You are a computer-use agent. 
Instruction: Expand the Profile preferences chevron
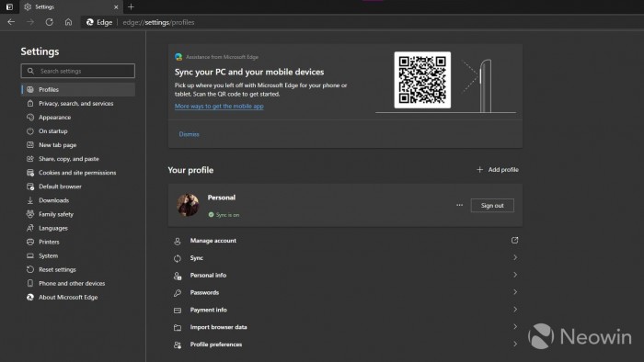click(x=515, y=344)
